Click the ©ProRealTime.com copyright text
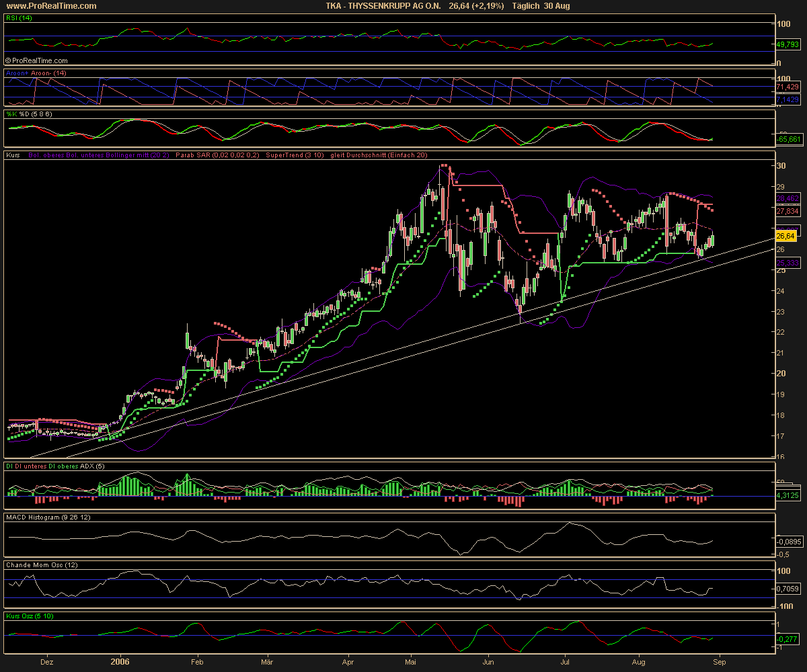 click(36, 60)
